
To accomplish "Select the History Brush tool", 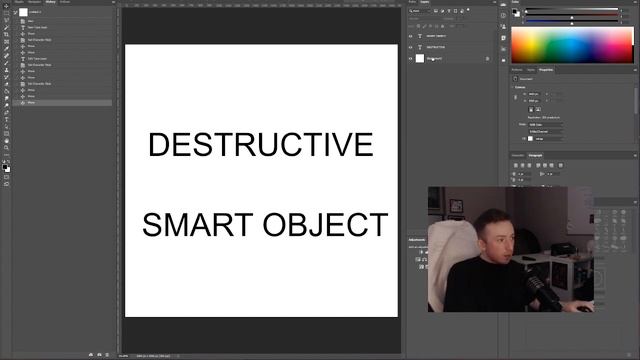I will pyautogui.click(x=6, y=77).
